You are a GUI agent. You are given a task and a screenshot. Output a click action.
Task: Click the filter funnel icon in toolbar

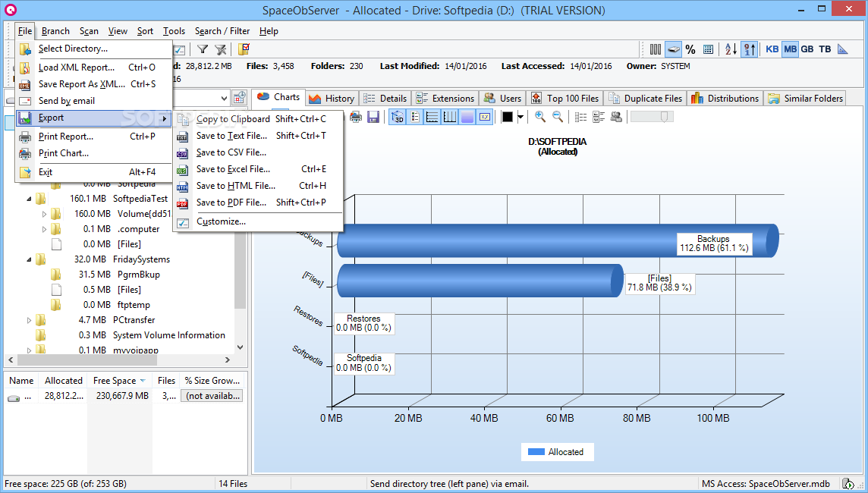coord(203,49)
